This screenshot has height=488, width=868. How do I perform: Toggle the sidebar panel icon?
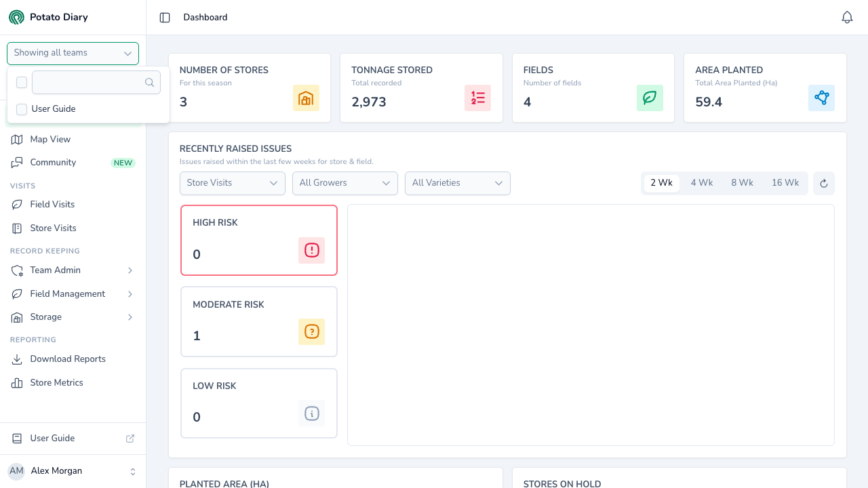pyautogui.click(x=165, y=18)
